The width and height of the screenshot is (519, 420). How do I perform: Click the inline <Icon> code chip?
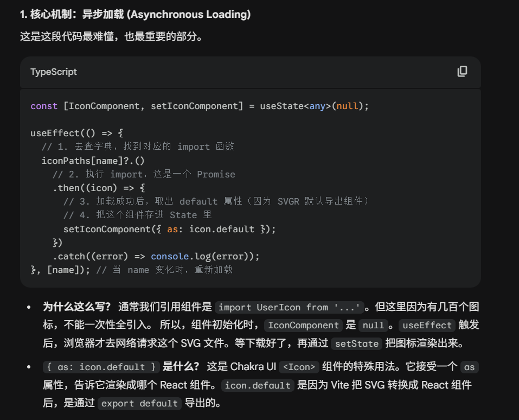(x=299, y=367)
